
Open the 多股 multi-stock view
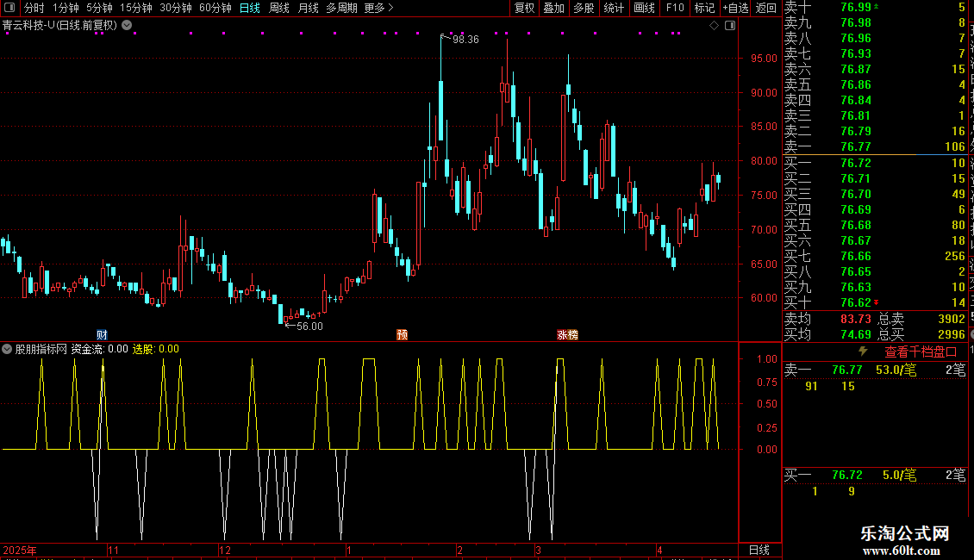click(584, 8)
